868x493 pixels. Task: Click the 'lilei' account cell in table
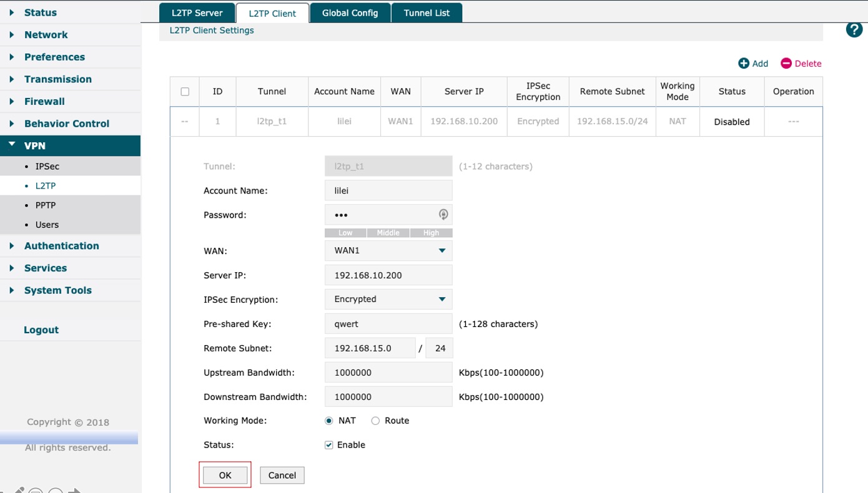click(x=344, y=122)
